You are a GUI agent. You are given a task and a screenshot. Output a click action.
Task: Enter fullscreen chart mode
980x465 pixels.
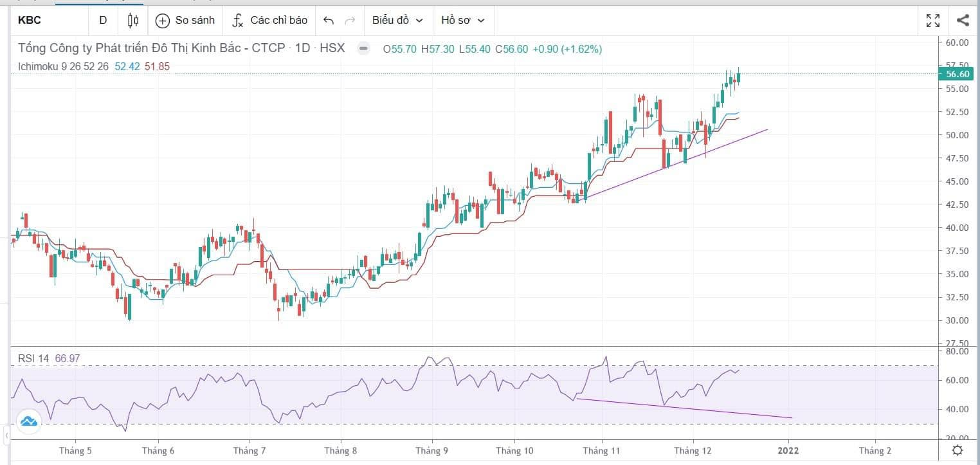click(933, 21)
